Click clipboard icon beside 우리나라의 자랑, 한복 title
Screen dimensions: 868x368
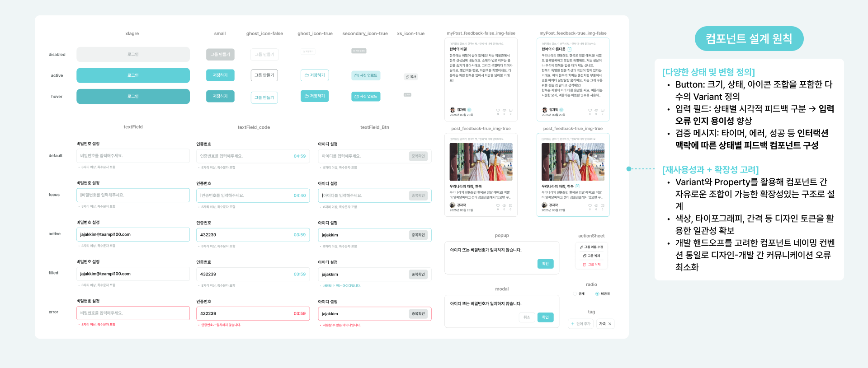tap(577, 186)
